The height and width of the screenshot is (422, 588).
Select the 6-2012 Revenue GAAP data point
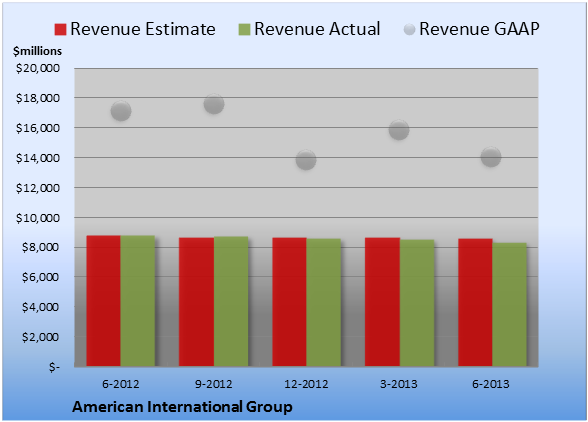click(x=121, y=111)
